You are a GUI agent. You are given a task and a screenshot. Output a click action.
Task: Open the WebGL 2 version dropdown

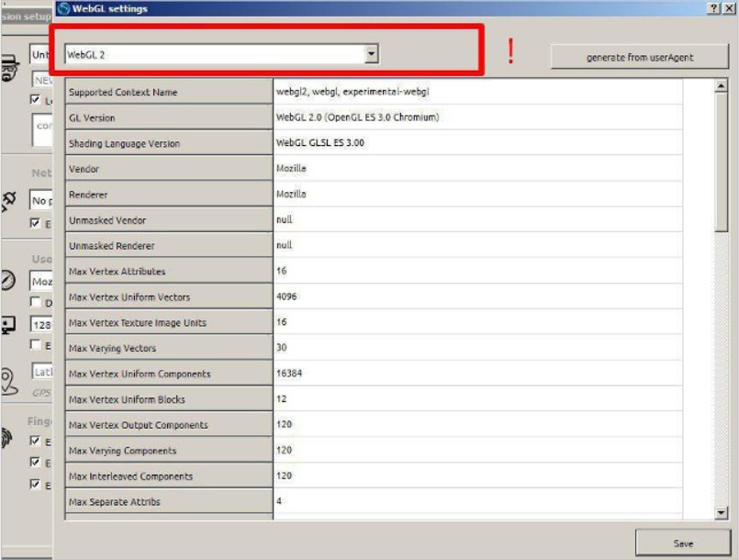pos(371,55)
